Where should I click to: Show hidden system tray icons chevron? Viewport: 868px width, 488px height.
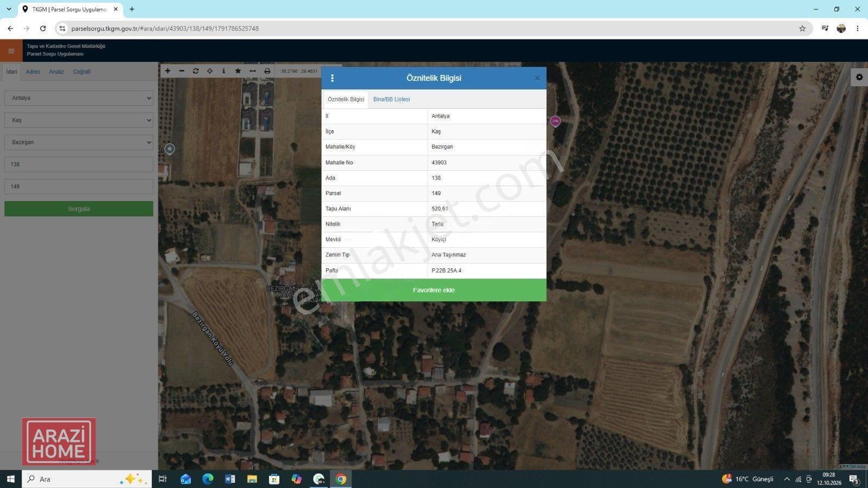point(787,479)
